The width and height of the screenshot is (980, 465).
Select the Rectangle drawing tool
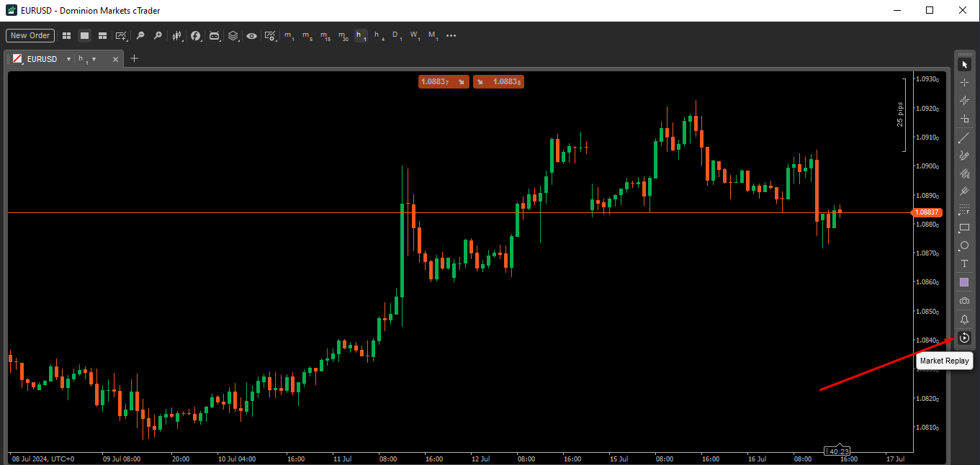click(964, 228)
